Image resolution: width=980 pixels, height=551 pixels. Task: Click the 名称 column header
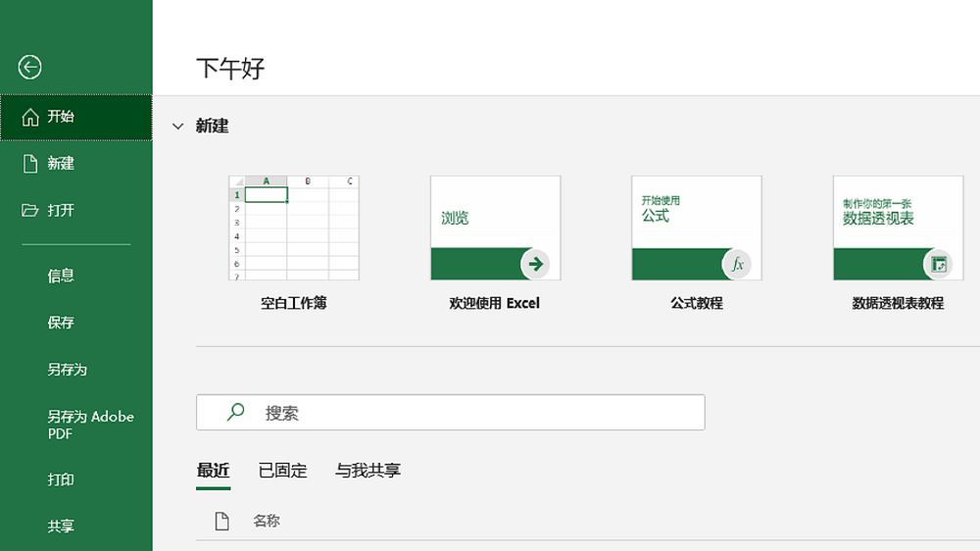[x=267, y=521]
